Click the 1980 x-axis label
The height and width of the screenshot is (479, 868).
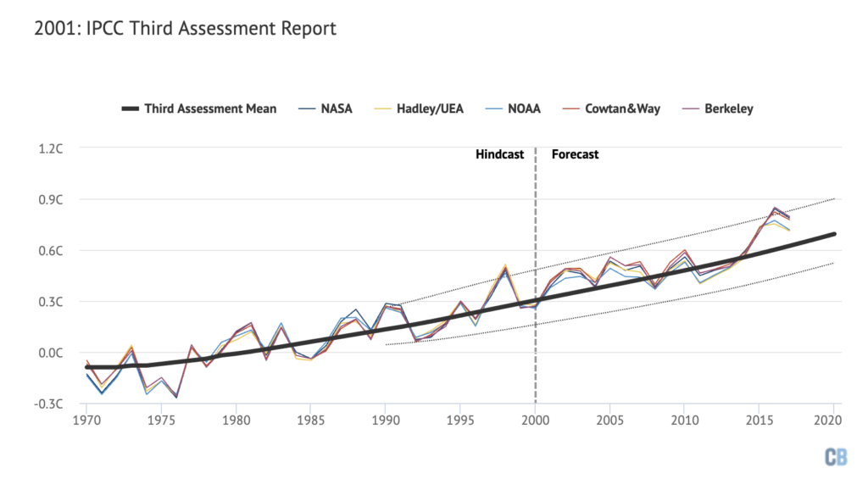(x=236, y=421)
